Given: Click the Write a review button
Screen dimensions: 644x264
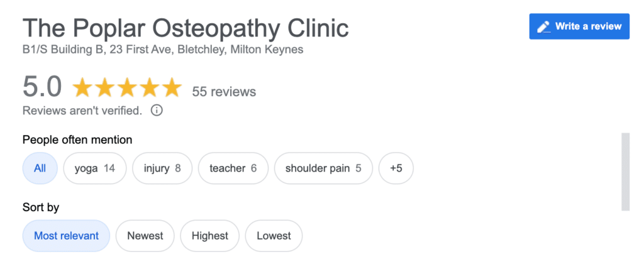Looking at the screenshot, I should point(579,26).
